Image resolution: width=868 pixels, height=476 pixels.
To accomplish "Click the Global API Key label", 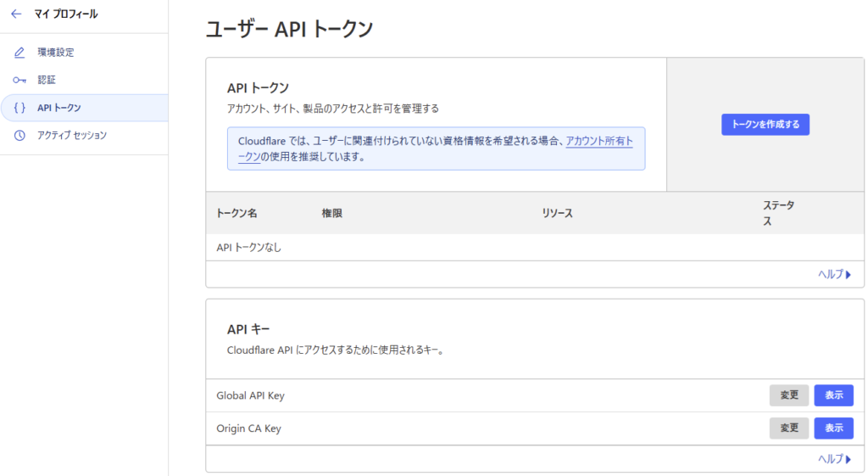I will click(250, 395).
